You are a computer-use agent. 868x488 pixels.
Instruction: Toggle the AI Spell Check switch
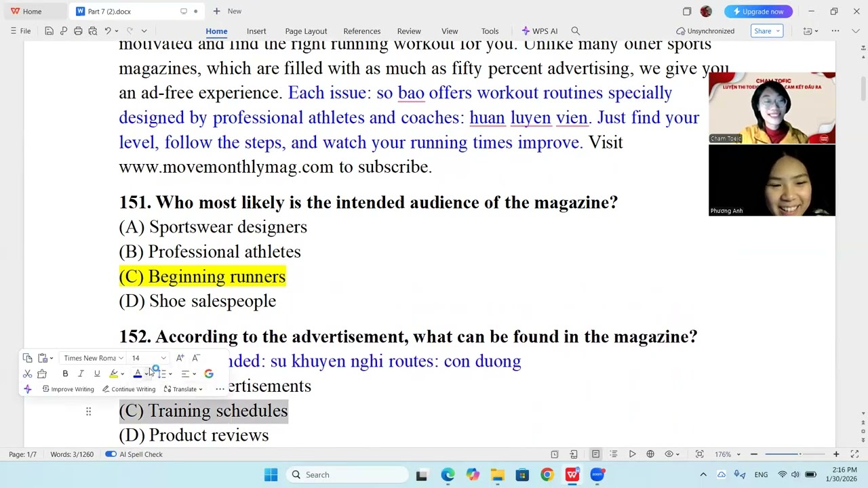pos(111,454)
